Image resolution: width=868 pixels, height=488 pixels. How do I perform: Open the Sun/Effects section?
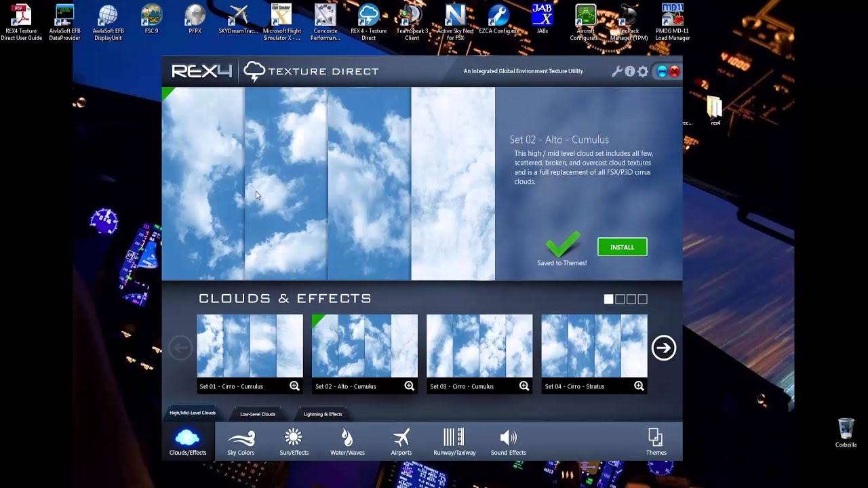pos(294,442)
